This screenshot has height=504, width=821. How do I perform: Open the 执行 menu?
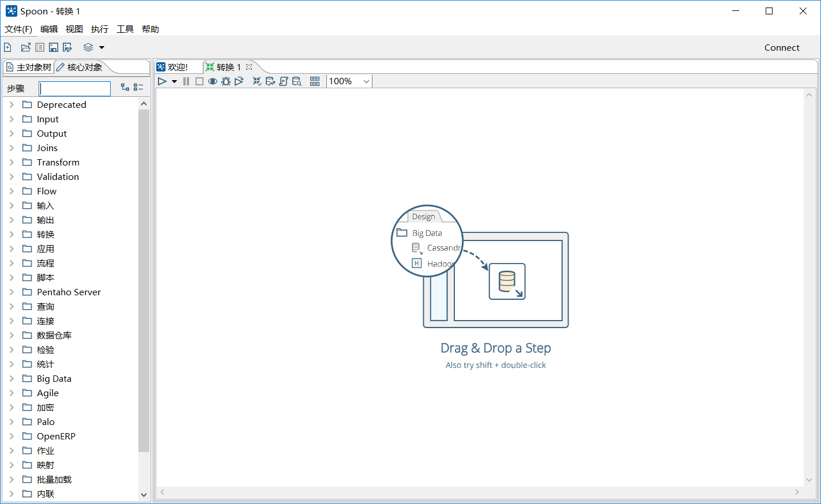click(x=100, y=29)
